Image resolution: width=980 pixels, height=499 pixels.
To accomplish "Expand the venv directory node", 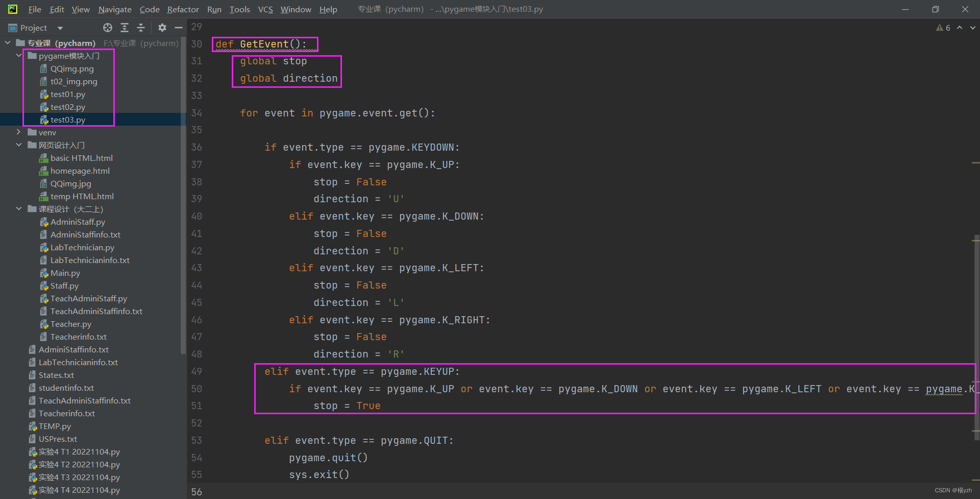I will point(18,132).
